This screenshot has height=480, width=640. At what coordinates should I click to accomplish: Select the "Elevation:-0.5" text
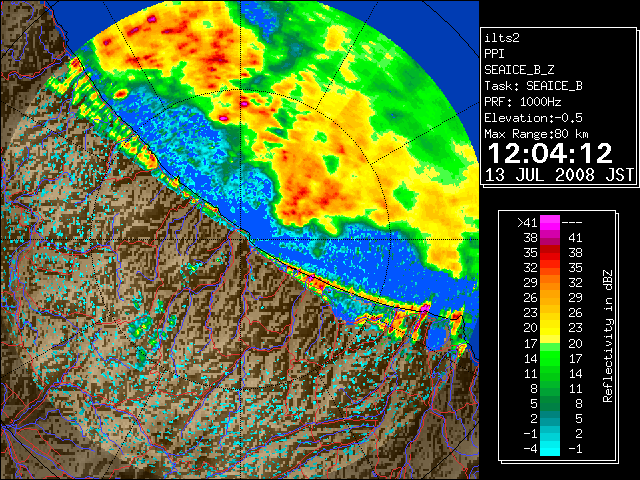point(533,118)
